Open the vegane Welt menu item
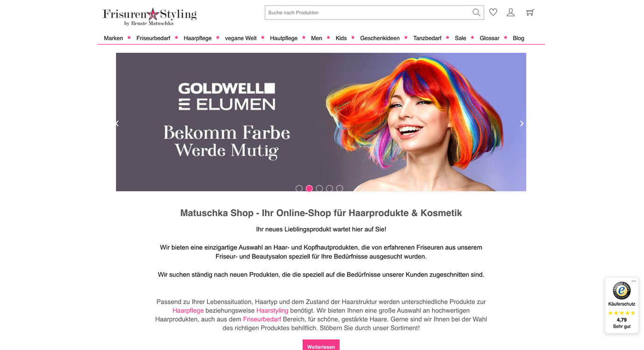 tap(241, 38)
